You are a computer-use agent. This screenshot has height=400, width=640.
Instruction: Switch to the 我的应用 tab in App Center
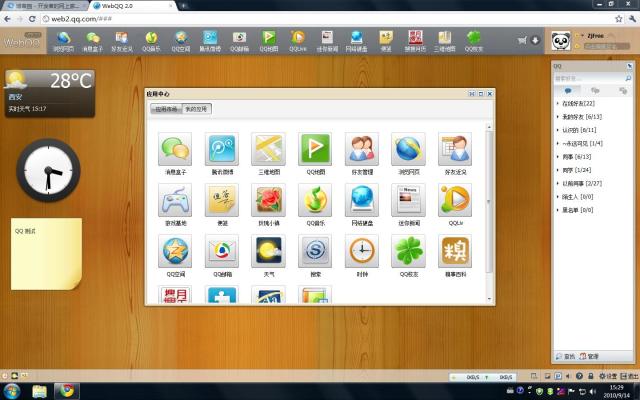[x=196, y=109]
